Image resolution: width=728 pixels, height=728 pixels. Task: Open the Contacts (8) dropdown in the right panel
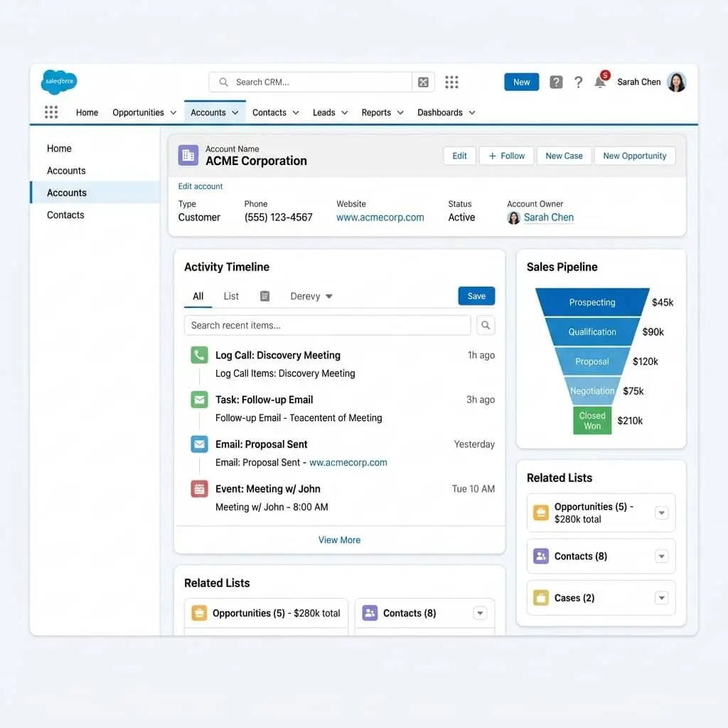662,556
